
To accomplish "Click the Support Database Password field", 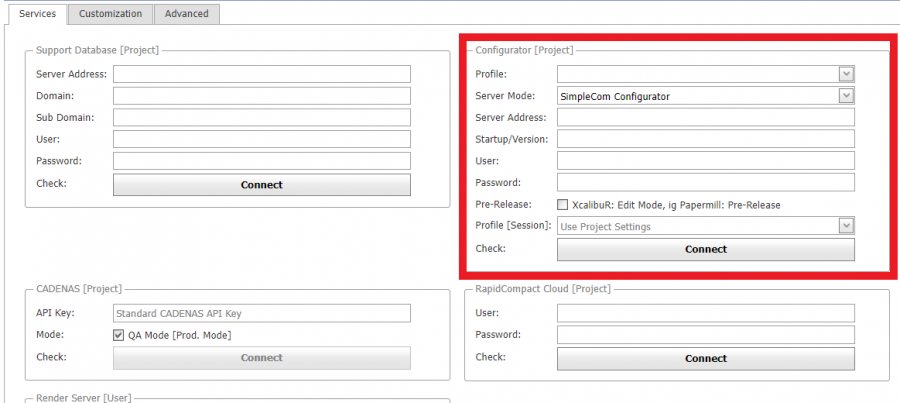I will tap(261, 161).
